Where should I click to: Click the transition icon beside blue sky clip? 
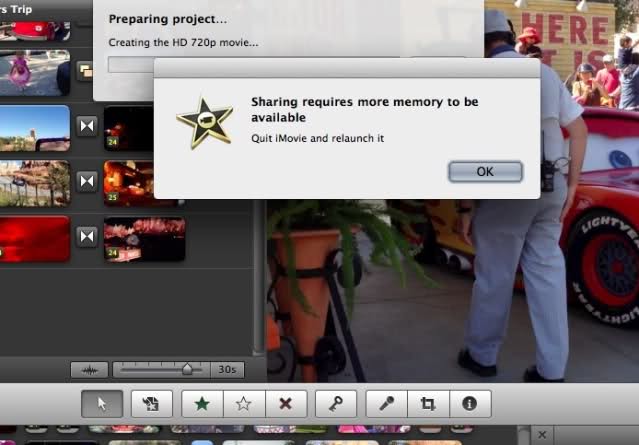click(87, 126)
